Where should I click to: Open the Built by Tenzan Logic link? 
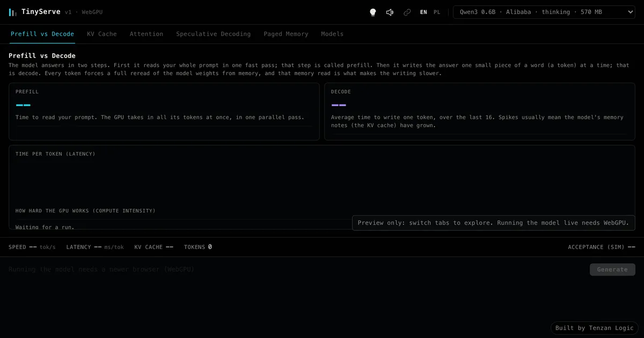(x=595, y=328)
